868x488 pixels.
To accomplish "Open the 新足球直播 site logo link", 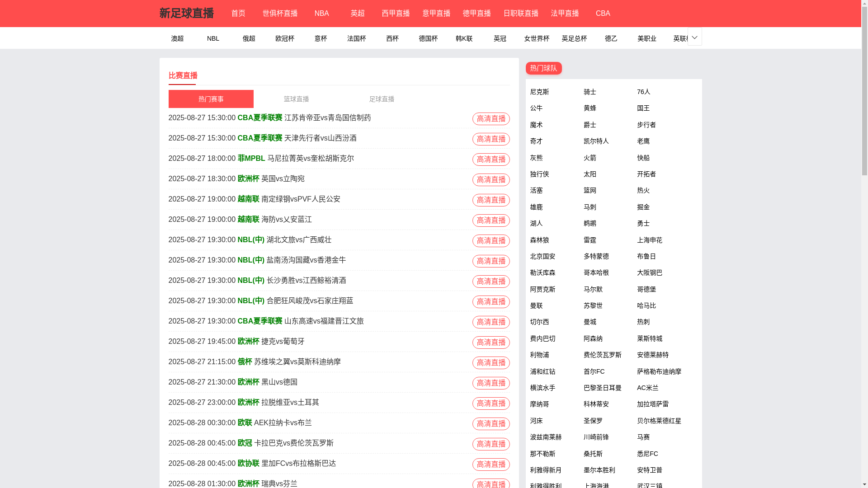I will click(186, 14).
